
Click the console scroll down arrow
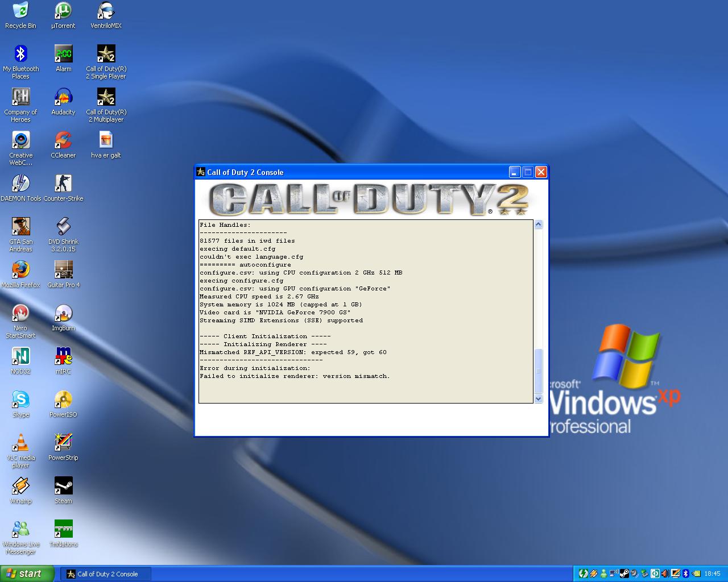(538, 399)
